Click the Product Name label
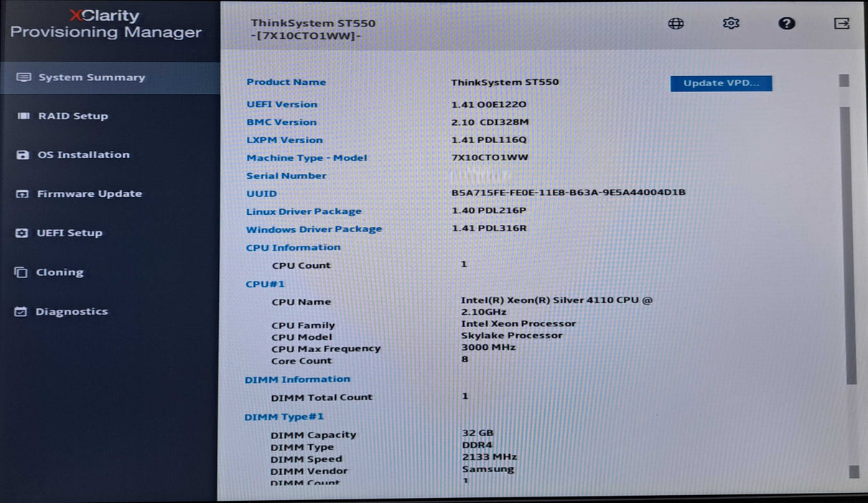Viewport: 868px width, 503px height. (286, 82)
